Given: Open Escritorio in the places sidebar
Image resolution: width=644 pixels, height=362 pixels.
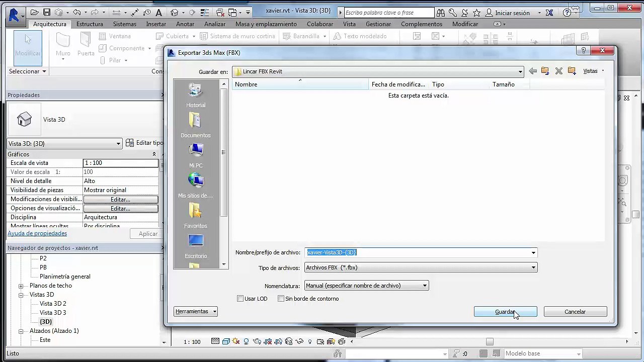Looking at the screenshot, I should point(196,246).
